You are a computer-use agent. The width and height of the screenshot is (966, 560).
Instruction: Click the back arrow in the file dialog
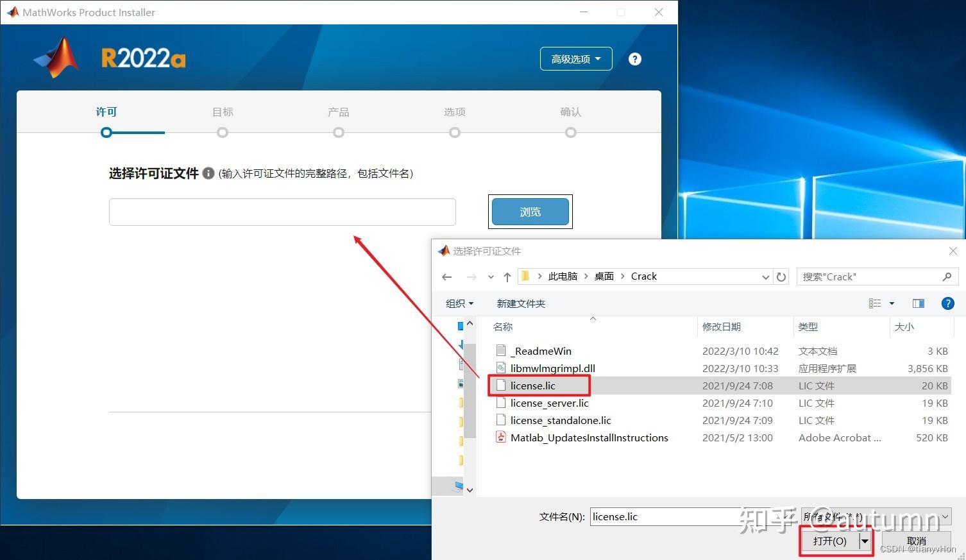[447, 276]
